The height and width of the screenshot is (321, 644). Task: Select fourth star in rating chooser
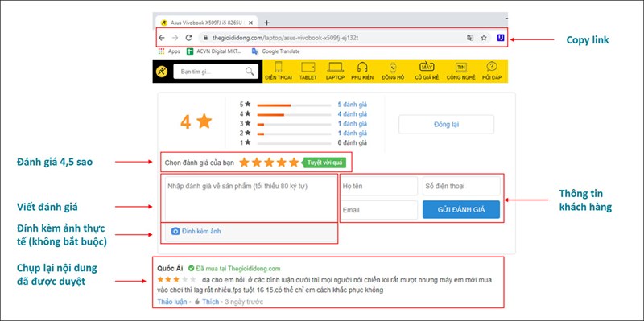[281, 163]
